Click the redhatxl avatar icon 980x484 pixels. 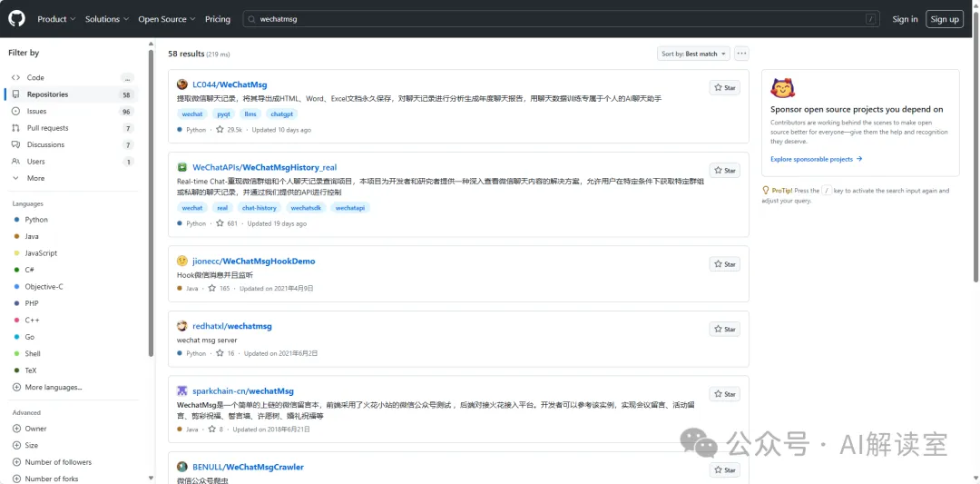(x=181, y=326)
